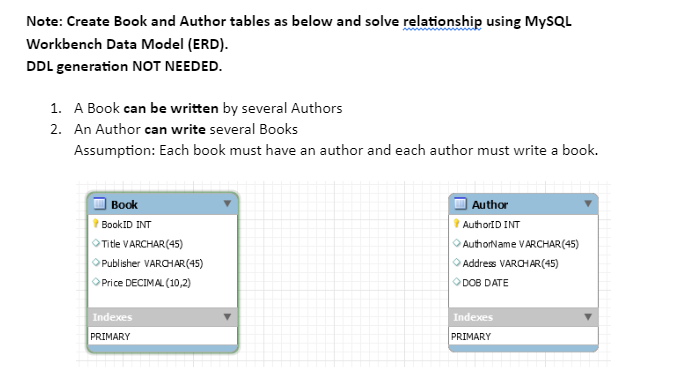The width and height of the screenshot is (693, 390).
Task: Click Indexes label in Book table
Action: tap(112, 317)
